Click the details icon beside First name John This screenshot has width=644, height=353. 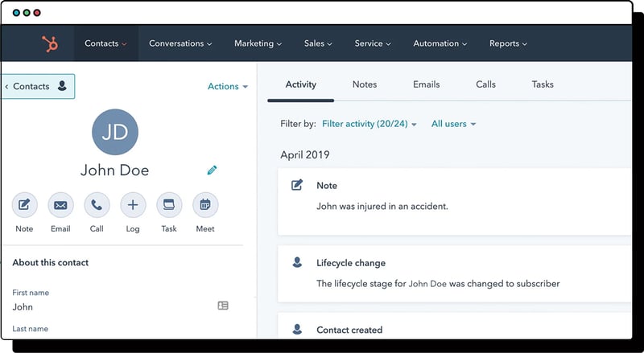coord(223,306)
